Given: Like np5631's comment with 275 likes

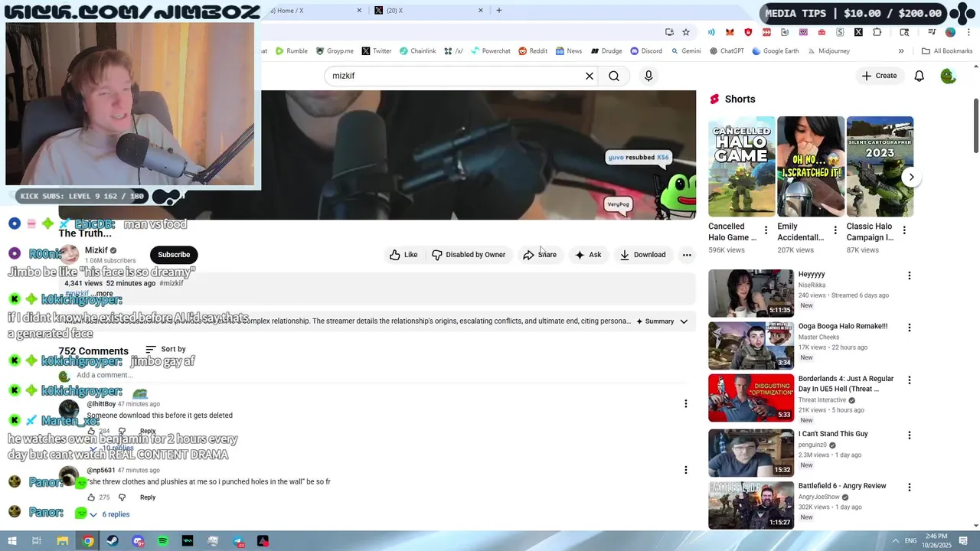Looking at the screenshot, I should [x=91, y=497].
